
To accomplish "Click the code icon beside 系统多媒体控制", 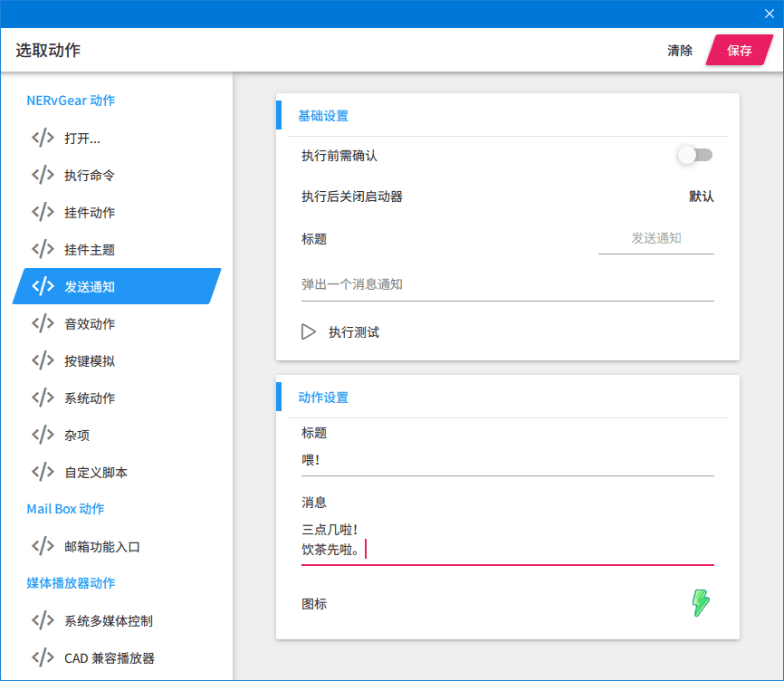I will coord(43,620).
